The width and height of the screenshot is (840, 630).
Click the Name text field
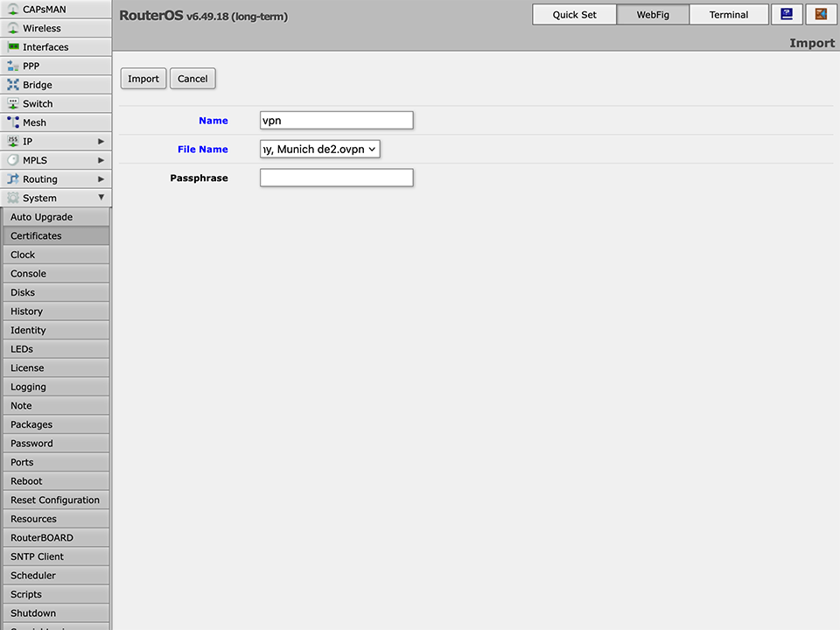(x=336, y=121)
